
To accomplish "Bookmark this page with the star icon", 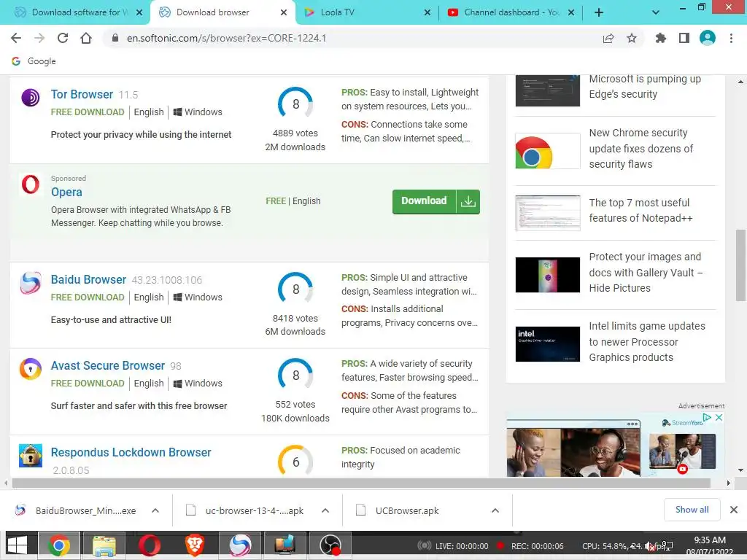I will [x=632, y=38].
